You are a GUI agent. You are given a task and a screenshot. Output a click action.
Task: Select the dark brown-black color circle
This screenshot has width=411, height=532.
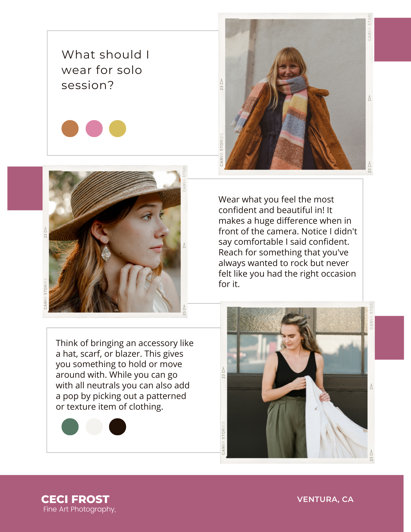tap(118, 427)
